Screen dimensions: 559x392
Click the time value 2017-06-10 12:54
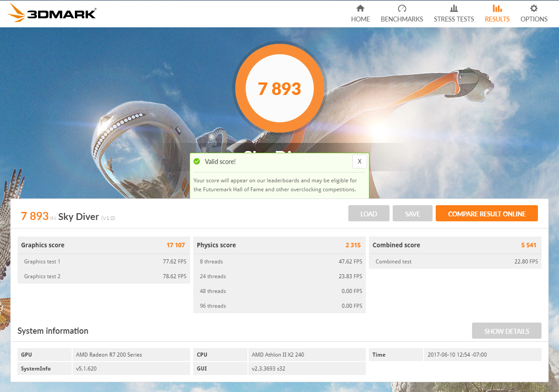(x=457, y=355)
